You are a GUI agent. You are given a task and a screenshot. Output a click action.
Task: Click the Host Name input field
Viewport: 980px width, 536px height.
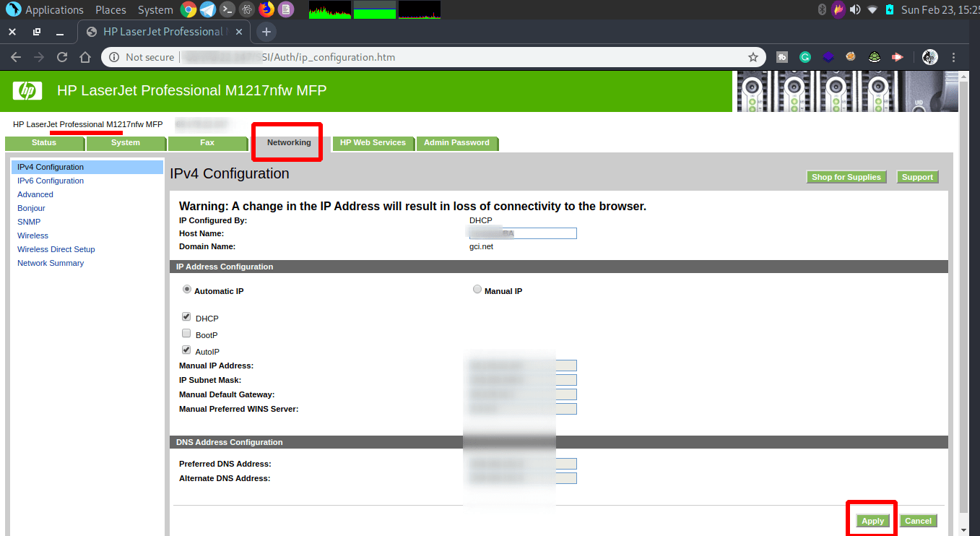[x=523, y=233]
